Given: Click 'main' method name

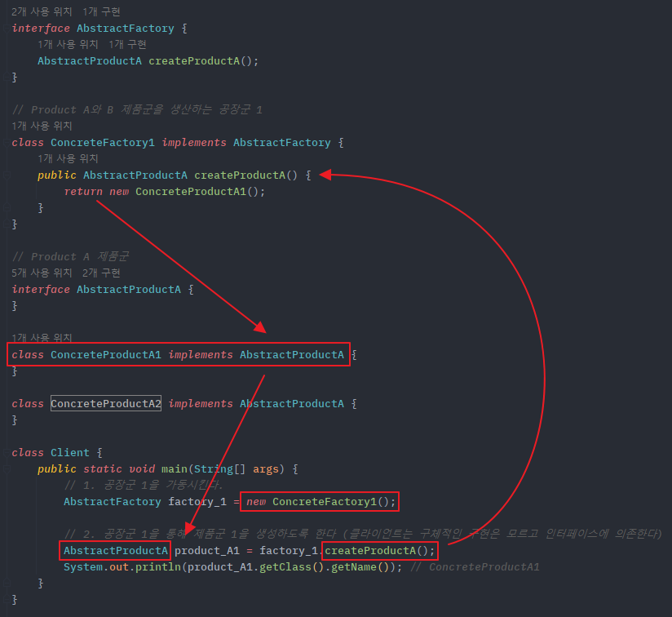Looking at the screenshot, I should pyautogui.click(x=175, y=468).
